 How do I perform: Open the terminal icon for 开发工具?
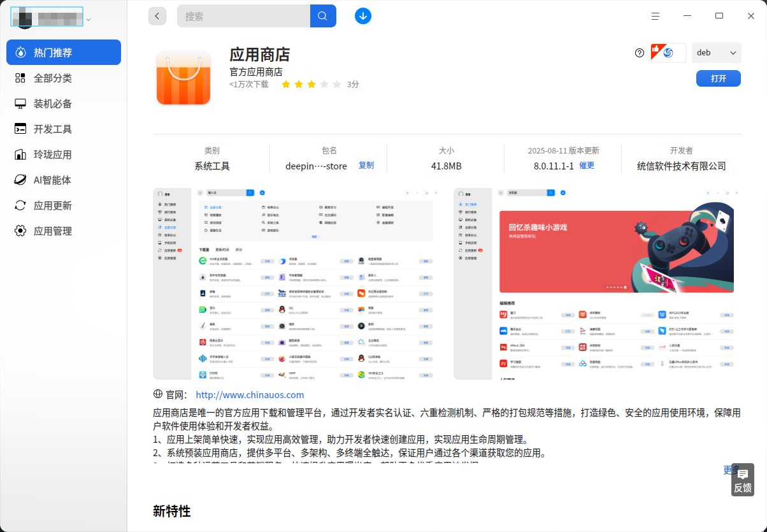(20, 129)
